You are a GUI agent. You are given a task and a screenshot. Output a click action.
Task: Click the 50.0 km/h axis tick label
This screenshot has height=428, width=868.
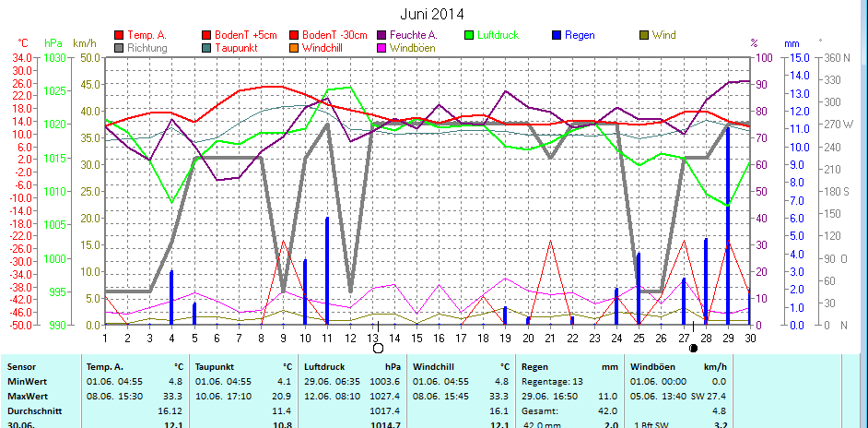tap(90, 57)
